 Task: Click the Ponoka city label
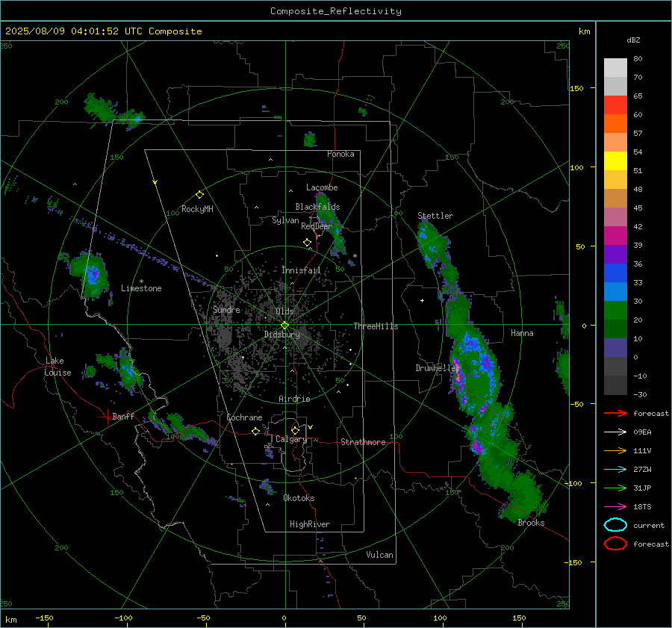[340, 154]
